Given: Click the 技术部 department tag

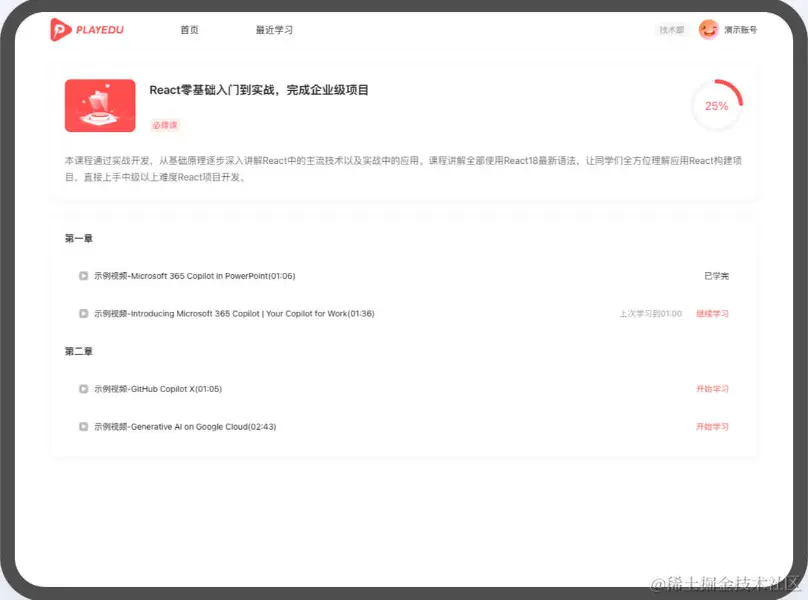Looking at the screenshot, I should 672,30.
